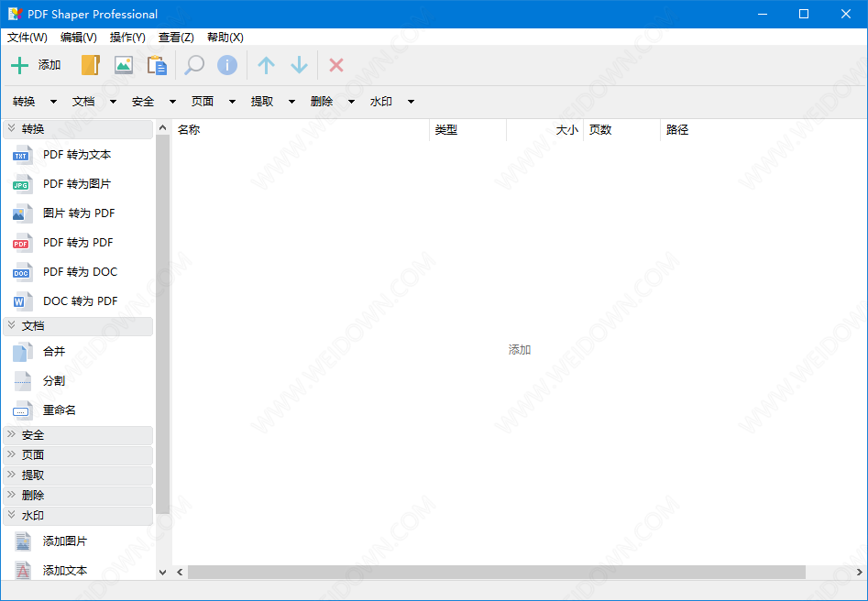
Task: Click the horizontal scrollbar at the bottom
Action: click(x=496, y=572)
